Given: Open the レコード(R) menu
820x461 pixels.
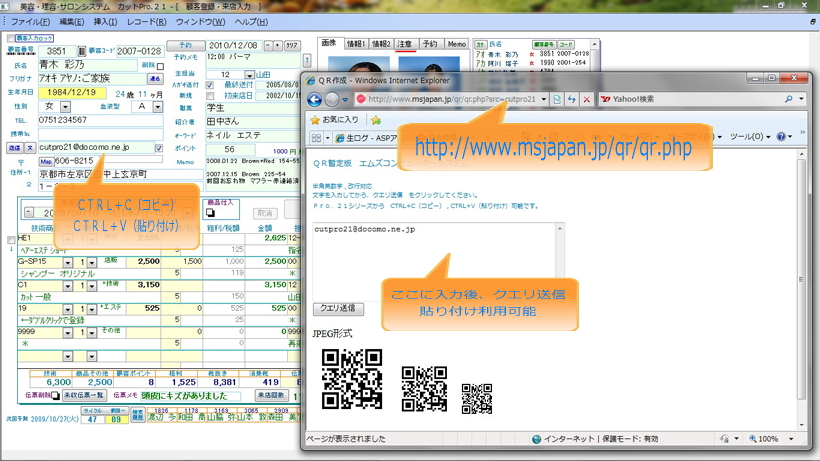Looking at the screenshot, I should [x=146, y=22].
